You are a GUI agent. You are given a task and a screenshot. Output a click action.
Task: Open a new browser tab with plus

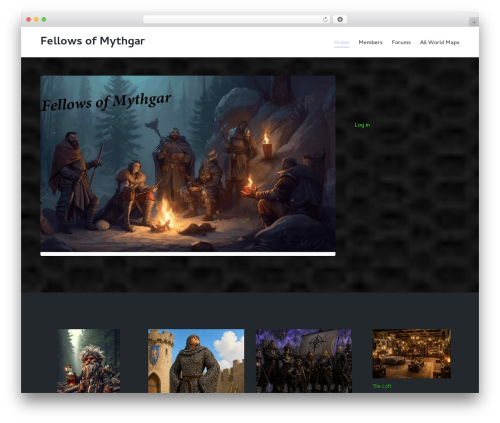click(474, 22)
